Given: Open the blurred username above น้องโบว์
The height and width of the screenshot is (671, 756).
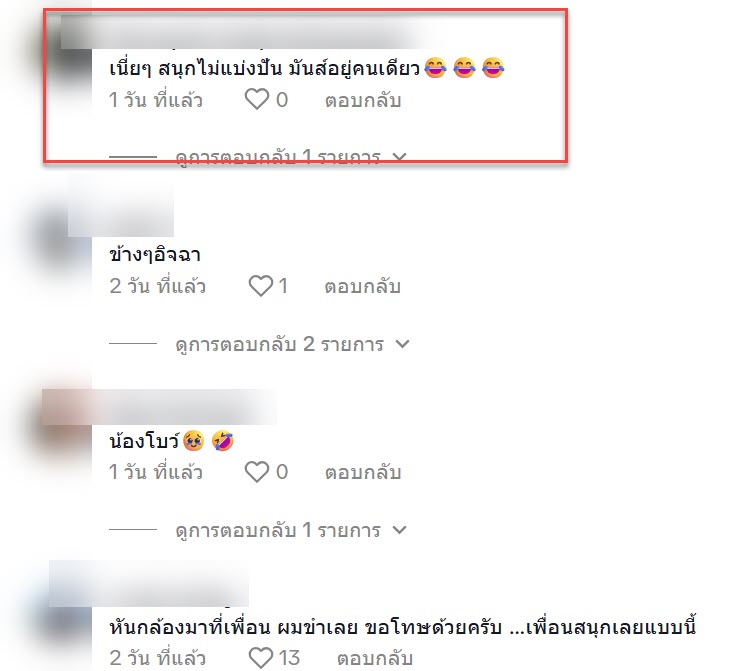Looking at the screenshot, I should pyautogui.click(x=183, y=407).
